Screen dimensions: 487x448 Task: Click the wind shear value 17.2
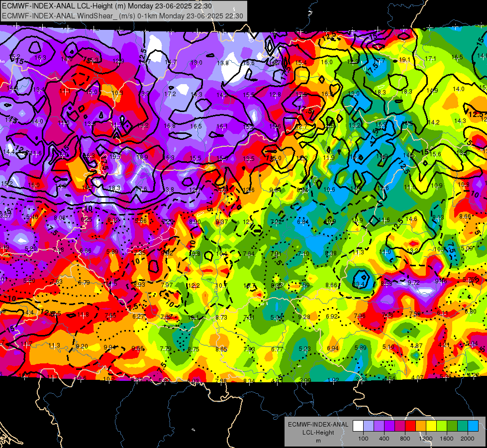(x=170, y=94)
